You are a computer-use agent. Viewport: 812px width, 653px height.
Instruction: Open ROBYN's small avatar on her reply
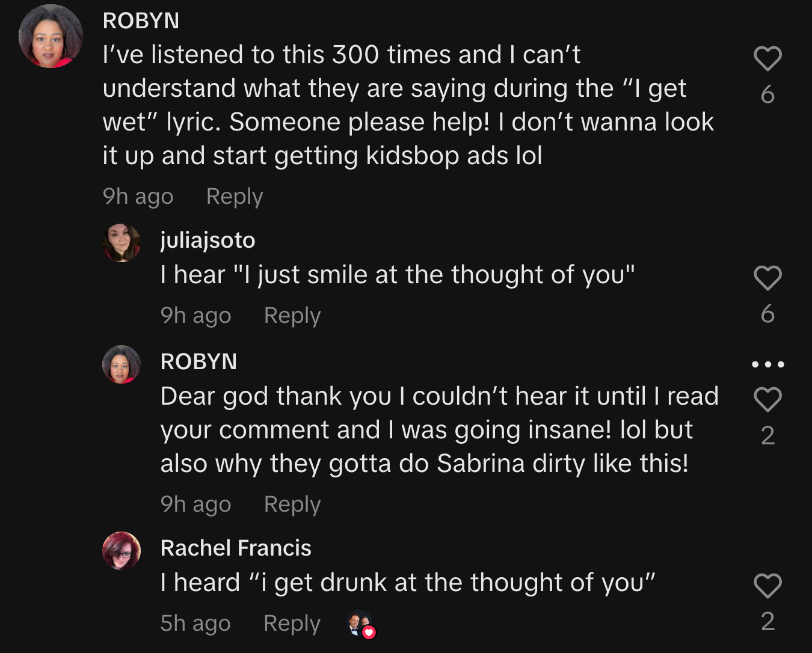121,364
